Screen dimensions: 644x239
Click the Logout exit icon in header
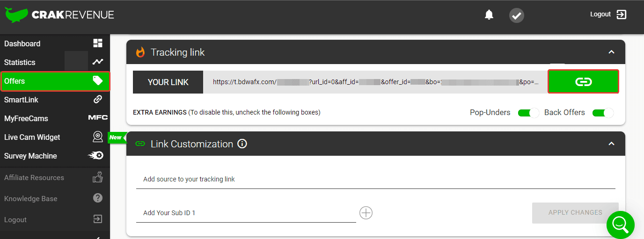pos(622,14)
